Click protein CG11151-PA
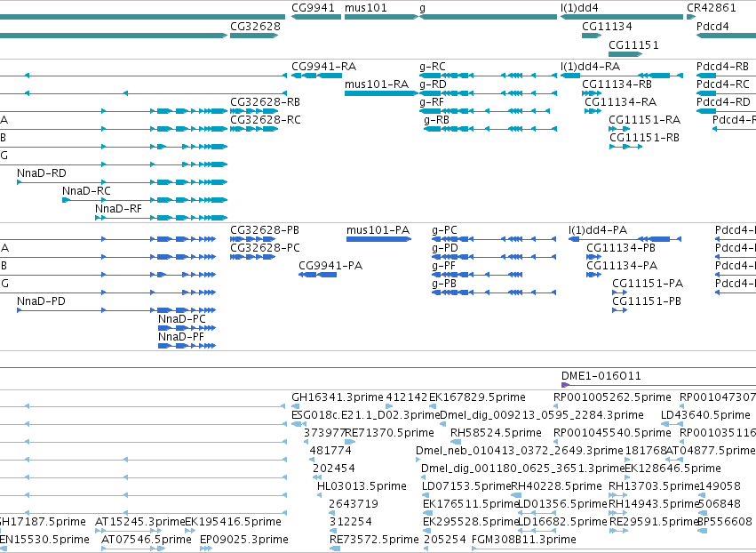This screenshot has width=756, height=553. click(648, 284)
